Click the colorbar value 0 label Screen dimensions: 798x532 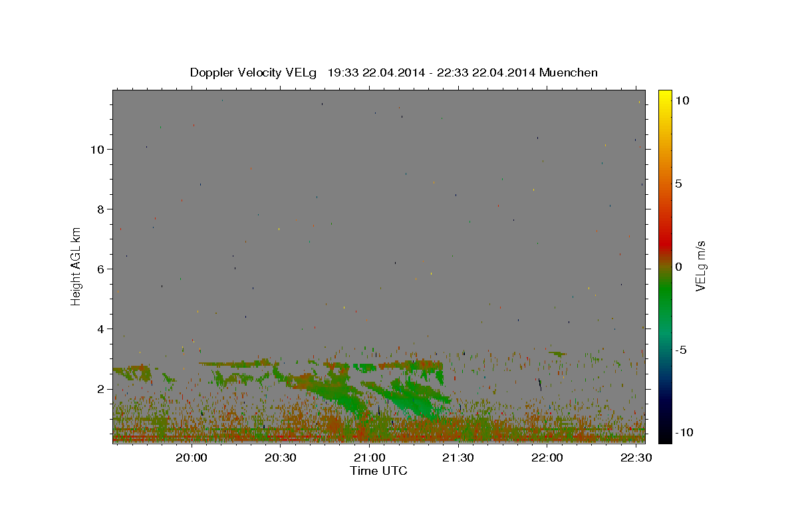coord(678,267)
